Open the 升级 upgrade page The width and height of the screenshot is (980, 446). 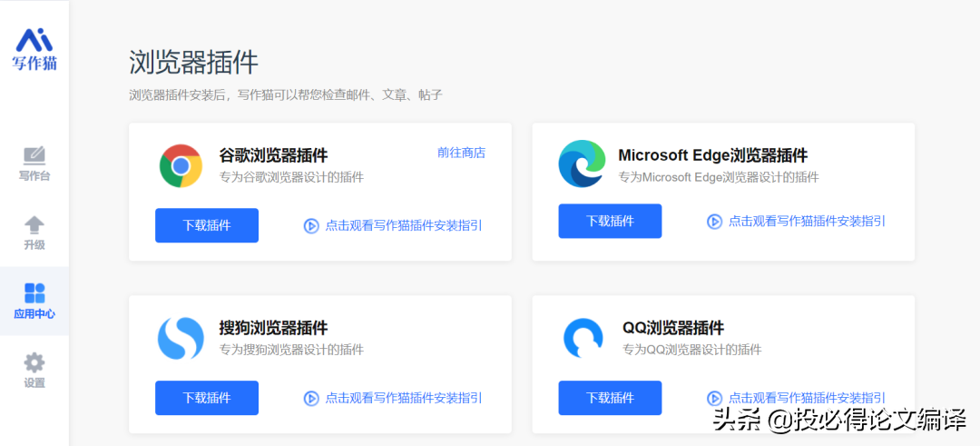34,233
